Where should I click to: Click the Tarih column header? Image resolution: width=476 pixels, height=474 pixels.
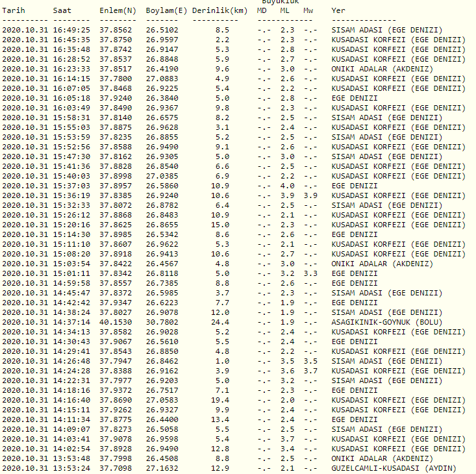tap(13, 11)
